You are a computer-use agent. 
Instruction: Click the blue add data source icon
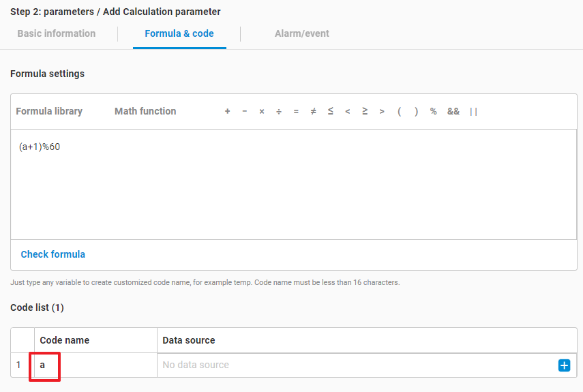click(564, 365)
